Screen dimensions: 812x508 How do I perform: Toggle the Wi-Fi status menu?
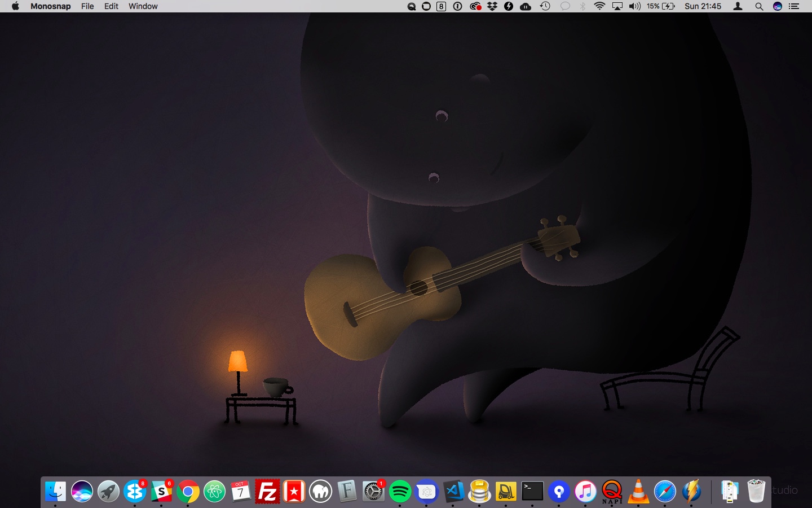pyautogui.click(x=599, y=6)
